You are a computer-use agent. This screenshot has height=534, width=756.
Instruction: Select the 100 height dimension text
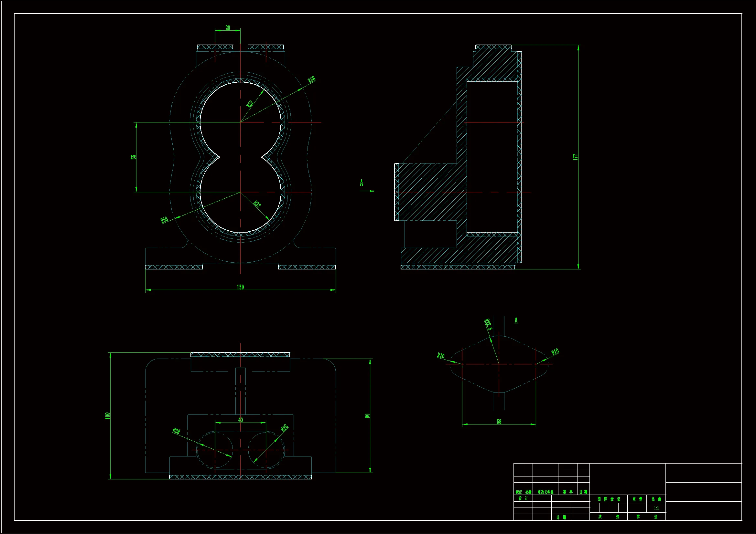[107, 415]
